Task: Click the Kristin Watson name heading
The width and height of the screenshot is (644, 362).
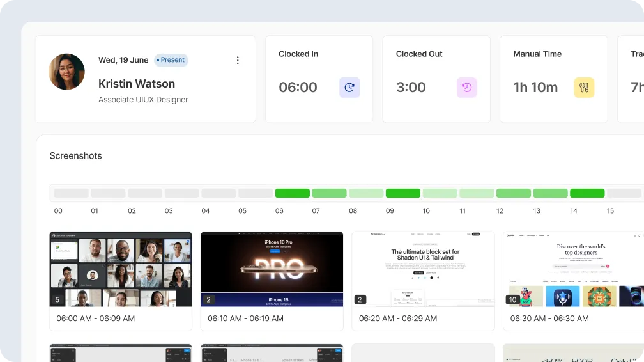Action: tap(137, 84)
